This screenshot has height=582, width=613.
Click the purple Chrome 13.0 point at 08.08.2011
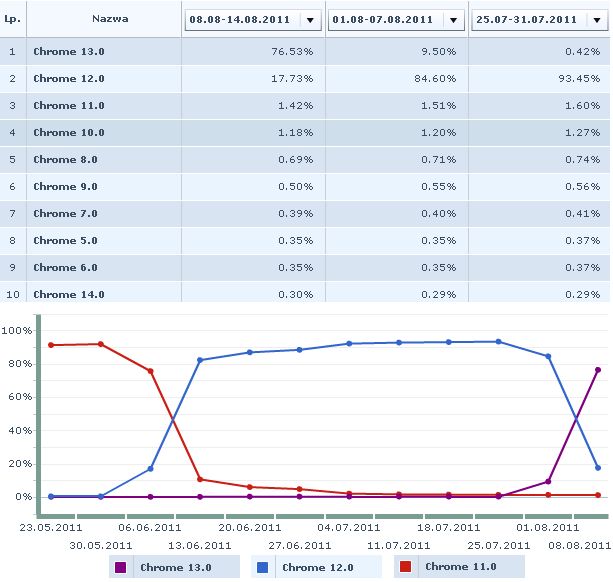pos(598,370)
